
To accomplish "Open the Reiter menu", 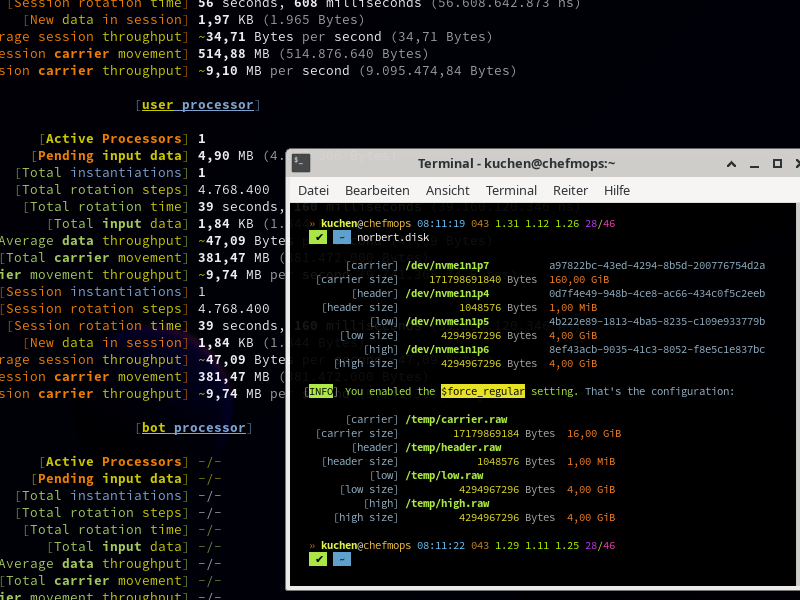I will [x=570, y=190].
